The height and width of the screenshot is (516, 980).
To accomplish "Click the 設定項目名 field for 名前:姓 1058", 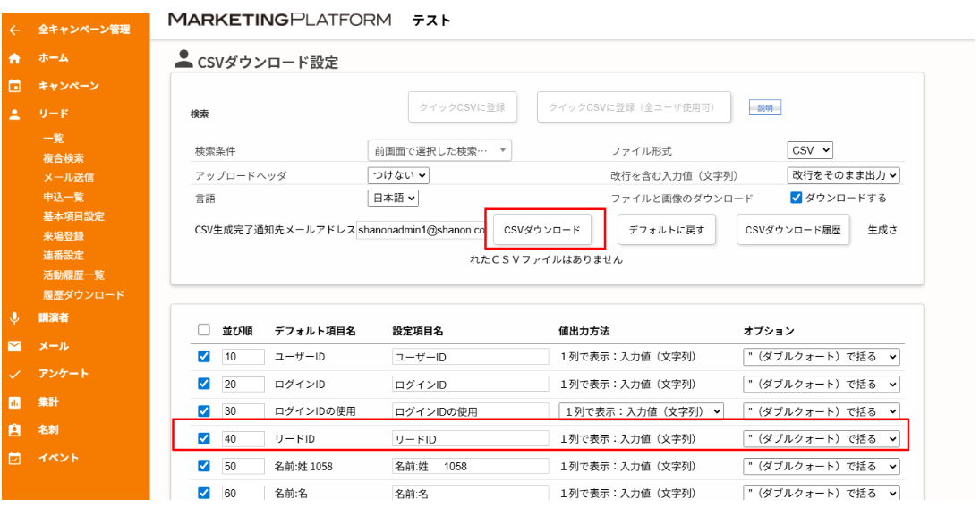I will tap(471, 466).
